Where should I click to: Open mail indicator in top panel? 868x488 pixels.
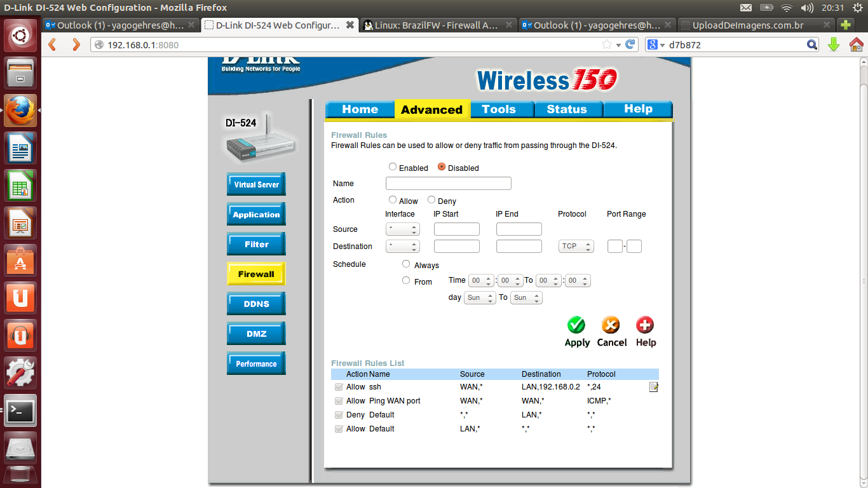[x=746, y=8]
